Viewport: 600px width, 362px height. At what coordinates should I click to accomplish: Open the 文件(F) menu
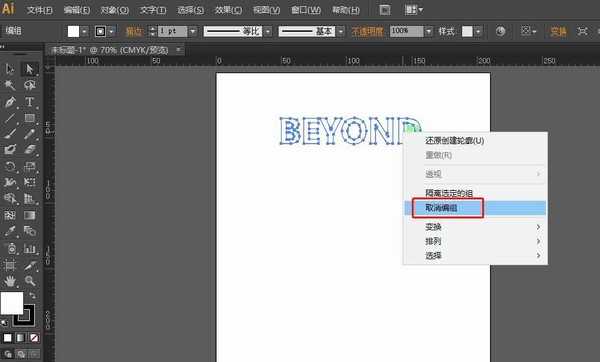pyautogui.click(x=39, y=10)
